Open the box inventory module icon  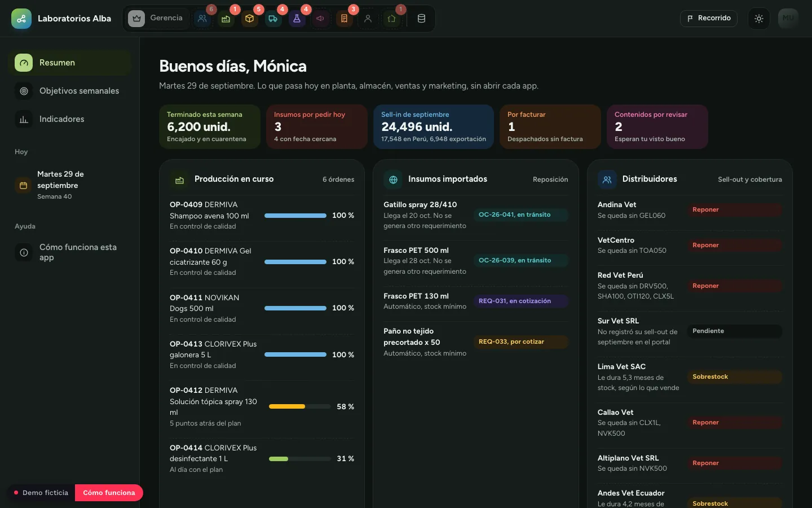(x=249, y=19)
